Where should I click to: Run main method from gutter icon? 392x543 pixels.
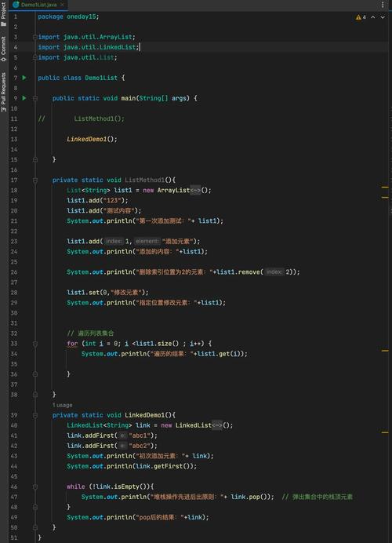click(x=24, y=98)
